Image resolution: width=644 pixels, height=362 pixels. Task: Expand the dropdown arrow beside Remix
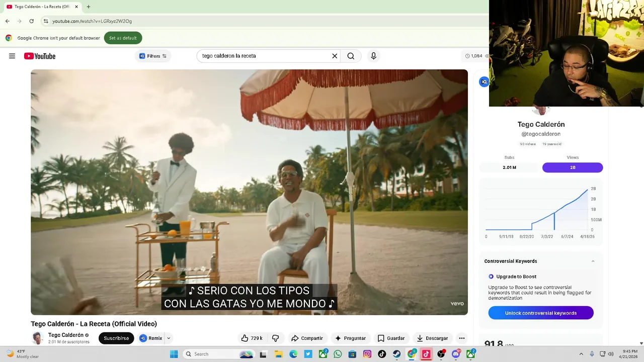pyautogui.click(x=169, y=338)
